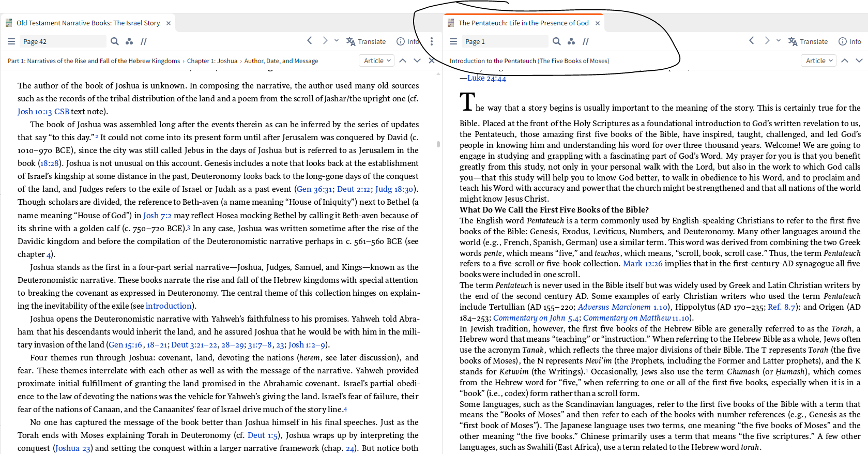Open visual filters next to Page 42 search
This screenshot has width=868, height=454.
(x=129, y=41)
